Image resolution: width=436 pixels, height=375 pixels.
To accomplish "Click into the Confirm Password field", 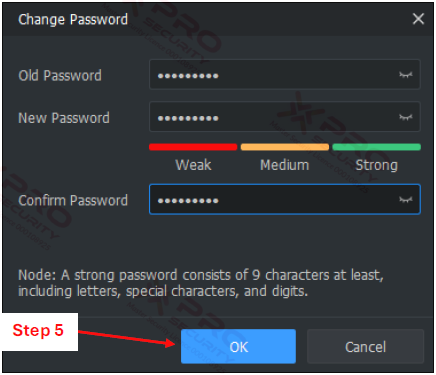I will (x=285, y=199).
